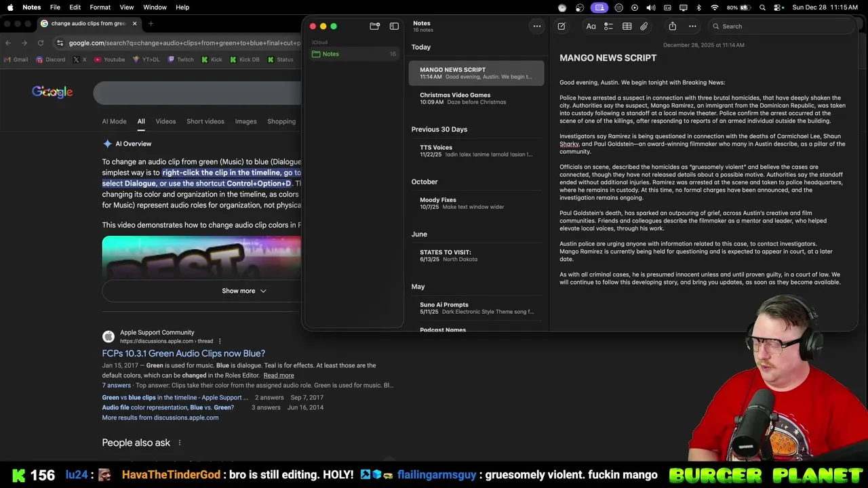Viewport: 868px width, 488px height.
Task: Open FCPs 10.3.1 Green Audio Clips result
Action: coord(184,353)
